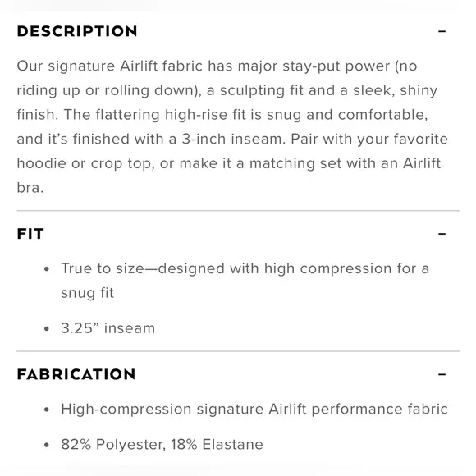
Task: Click 'hoodie or crop top' phrase
Action: click(x=84, y=163)
